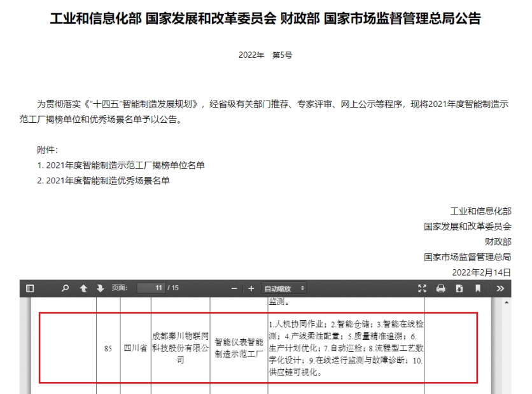532x394 pixels.
Task: Go to previous page with up arrow
Action: point(83,288)
